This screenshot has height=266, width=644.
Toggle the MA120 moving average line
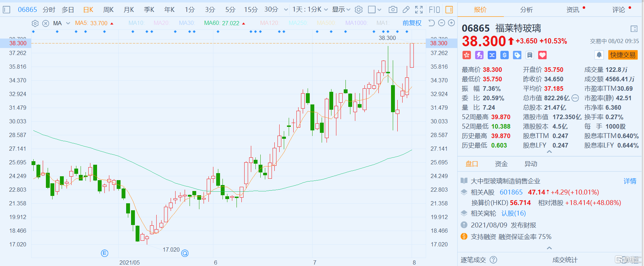click(x=269, y=23)
